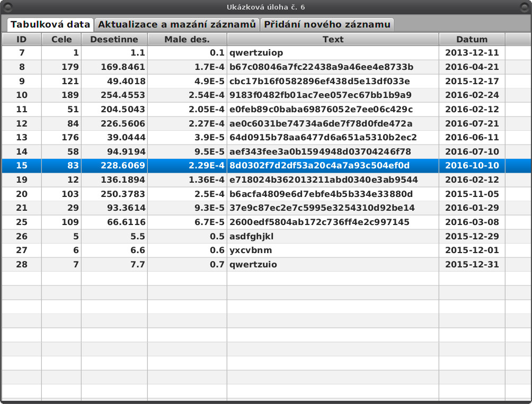The width and height of the screenshot is (532, 404).
Task: Click the "Cele" column header
Action: 60,39
